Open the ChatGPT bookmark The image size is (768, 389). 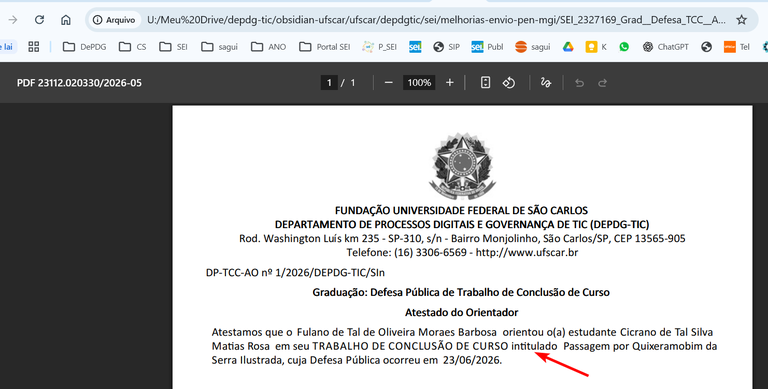[666, 47]
